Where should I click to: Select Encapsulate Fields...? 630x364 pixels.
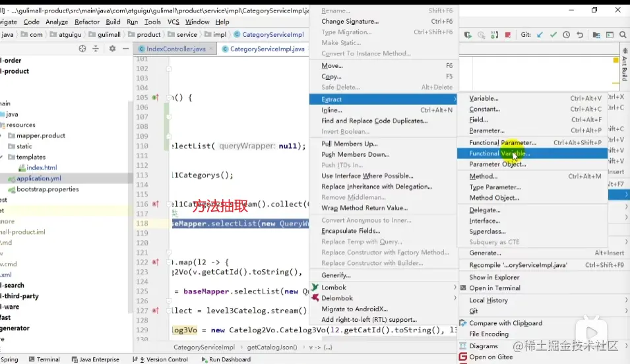(384, 231)
